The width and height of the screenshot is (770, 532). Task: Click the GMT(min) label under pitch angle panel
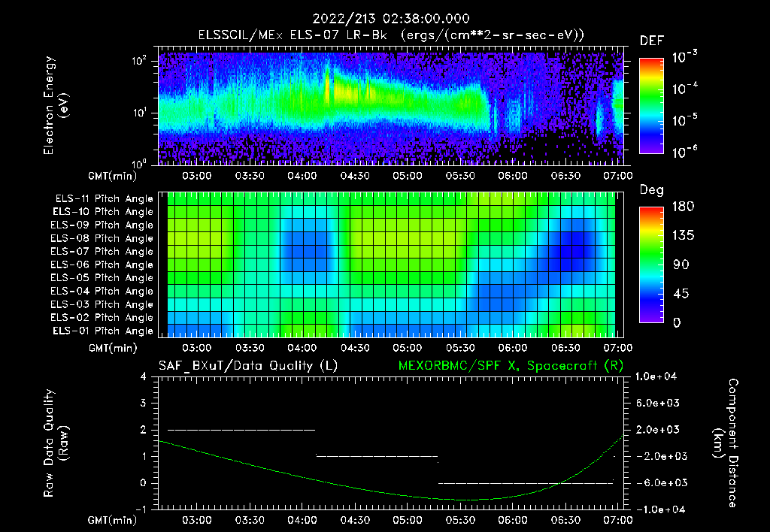click(x=113, y=348)
